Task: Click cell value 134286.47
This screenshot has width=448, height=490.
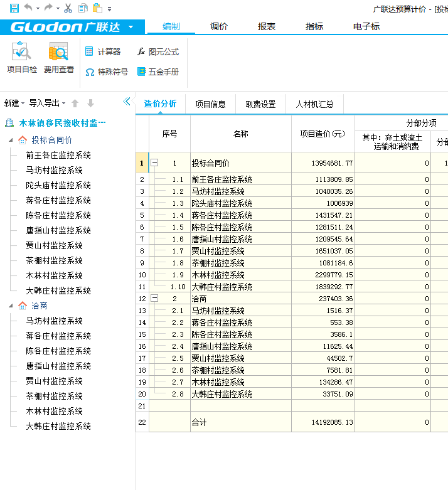Action: point(323,382)
